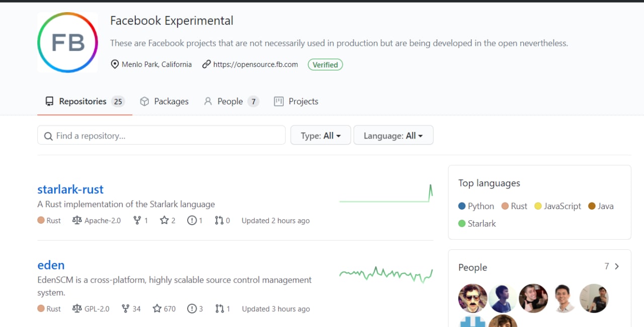644x327 pixels.
Task: Switch to the Packages tab
Action: tap(164, 101)
